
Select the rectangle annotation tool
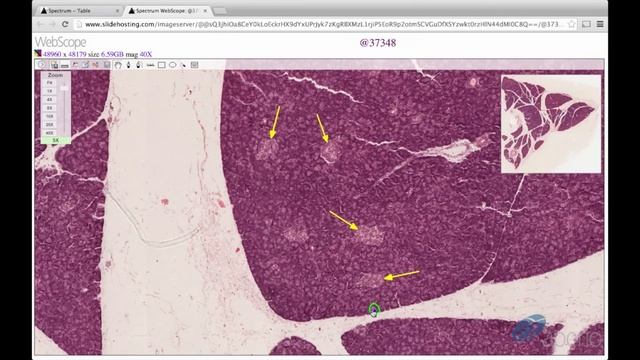[162, 65]
